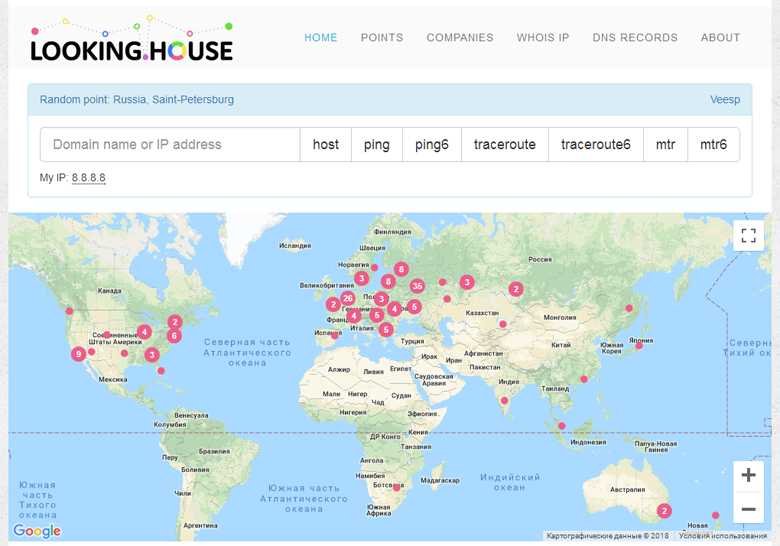
Task: Click the single marker in India
Action: coord(504,400)
